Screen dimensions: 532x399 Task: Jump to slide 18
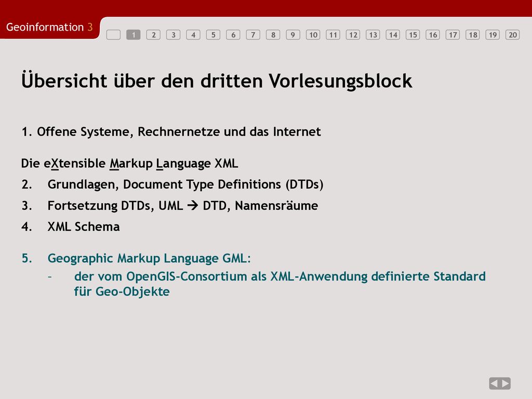tap(473, 35)
